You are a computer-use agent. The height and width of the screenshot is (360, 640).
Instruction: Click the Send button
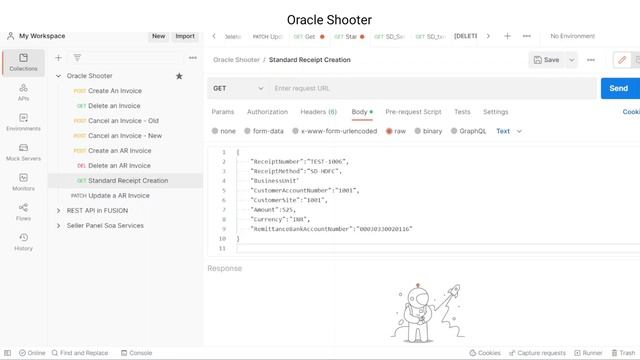point(620,88)
